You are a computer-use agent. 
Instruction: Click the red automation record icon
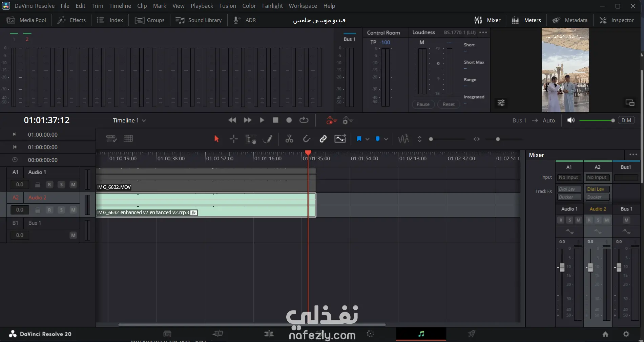331,120
